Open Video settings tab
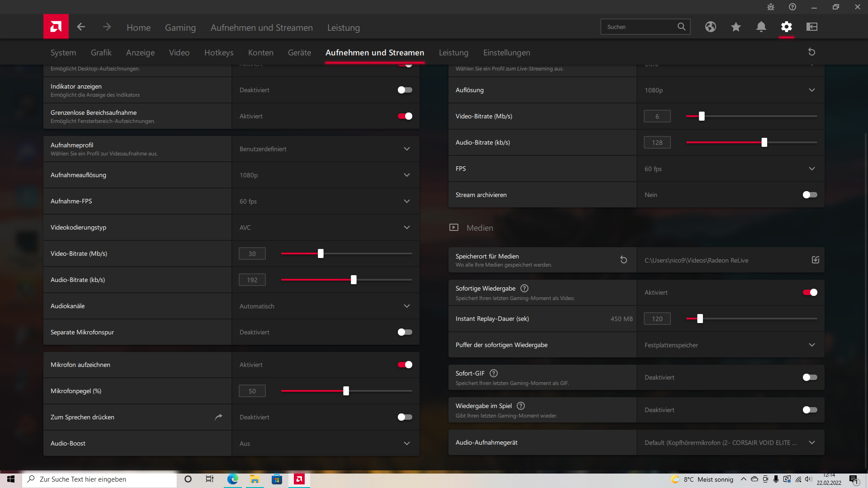This screenshot has width=868, height=488. coord(179,52)
